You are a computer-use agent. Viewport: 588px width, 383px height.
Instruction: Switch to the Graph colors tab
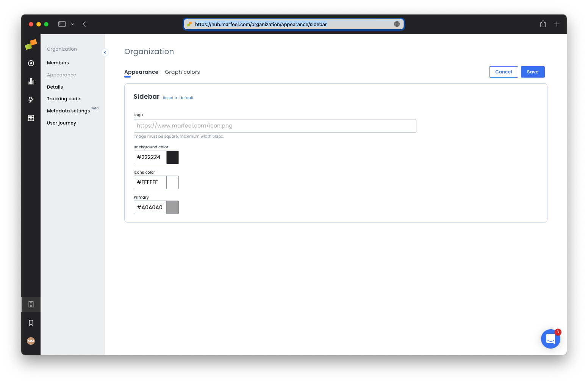(182, 72)
